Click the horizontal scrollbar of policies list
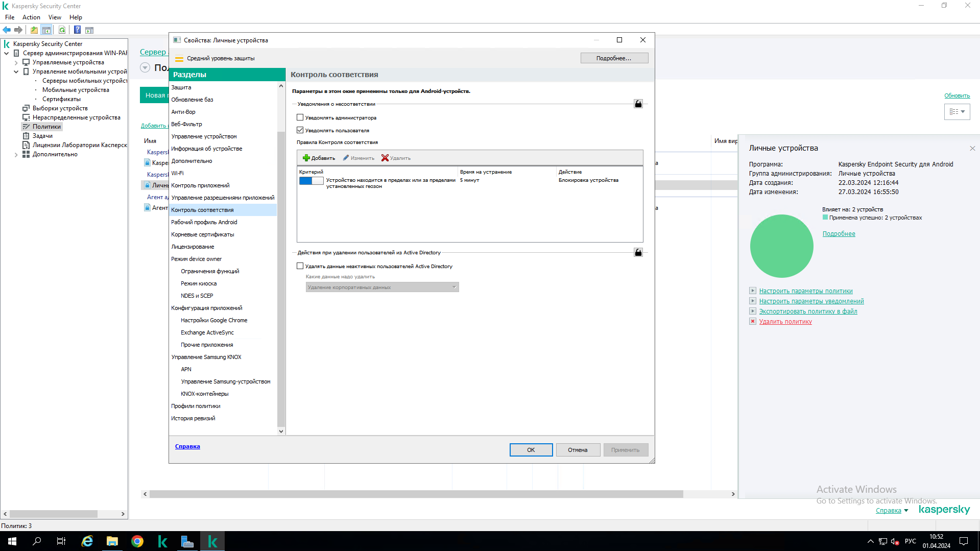Image resolution: width=980 pixels, height=551 pixels. pos(416,494)
